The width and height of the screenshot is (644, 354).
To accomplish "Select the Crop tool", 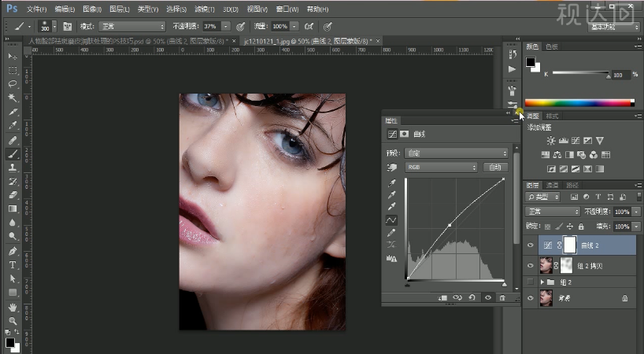I will pos(13,112).
